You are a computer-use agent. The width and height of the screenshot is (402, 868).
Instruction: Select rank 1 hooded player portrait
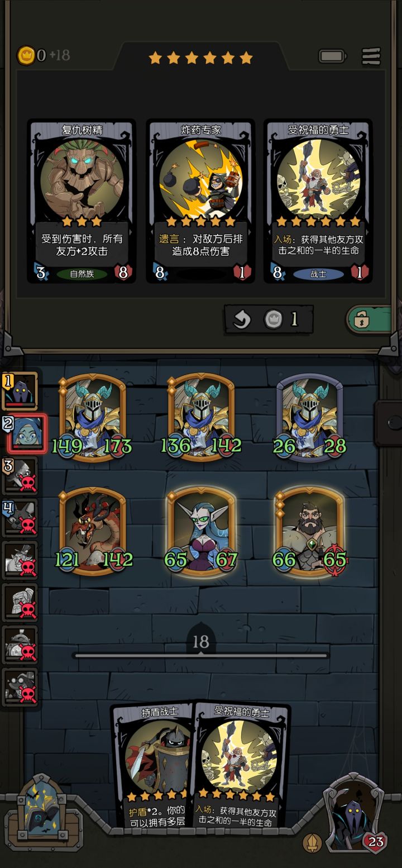(20, 391)
